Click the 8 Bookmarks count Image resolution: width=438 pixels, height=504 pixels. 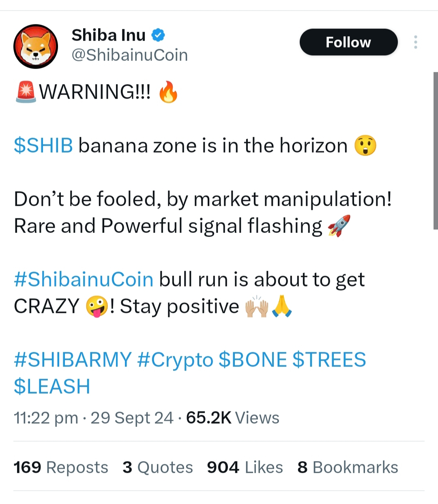tap(348, 467)
